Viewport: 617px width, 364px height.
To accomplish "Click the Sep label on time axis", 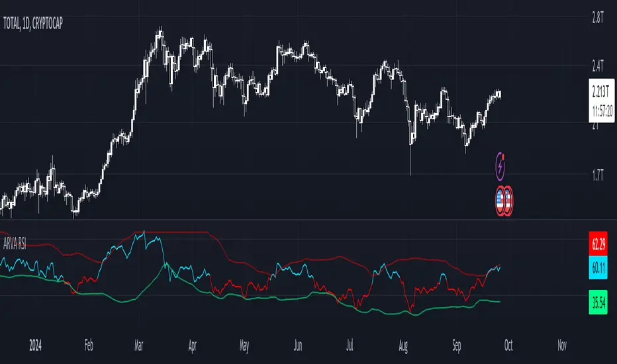I will [x=456, y=345].
